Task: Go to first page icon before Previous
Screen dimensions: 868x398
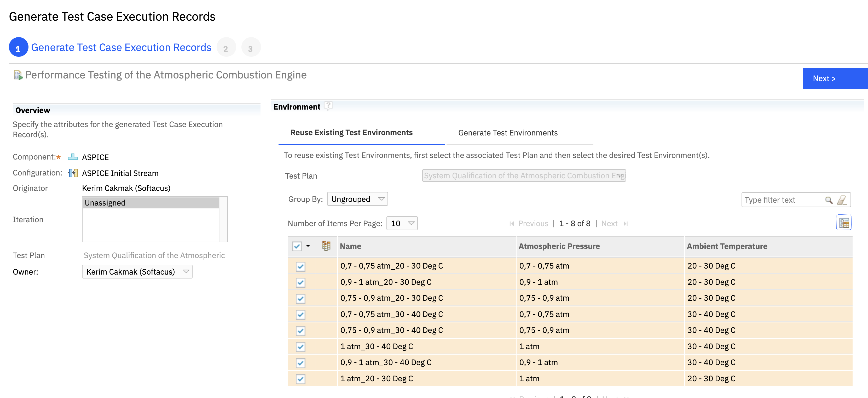Action: pos(512,224)
